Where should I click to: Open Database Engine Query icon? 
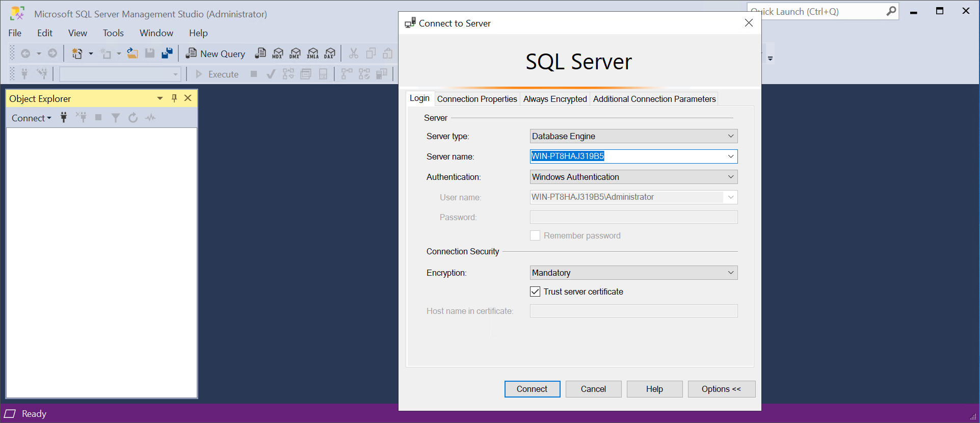coord(260,54)
